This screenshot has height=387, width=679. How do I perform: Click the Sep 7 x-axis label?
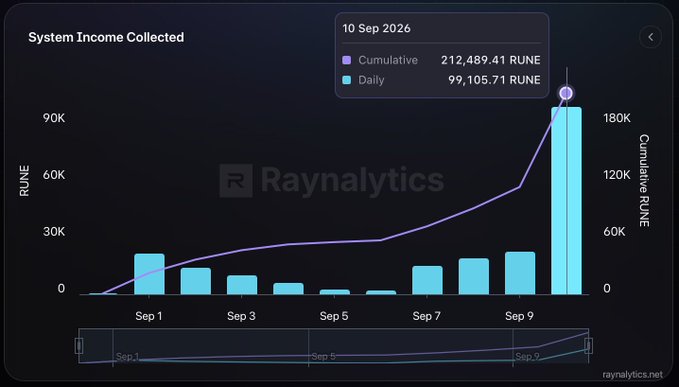pyautogui.click(x=427, y=316)
